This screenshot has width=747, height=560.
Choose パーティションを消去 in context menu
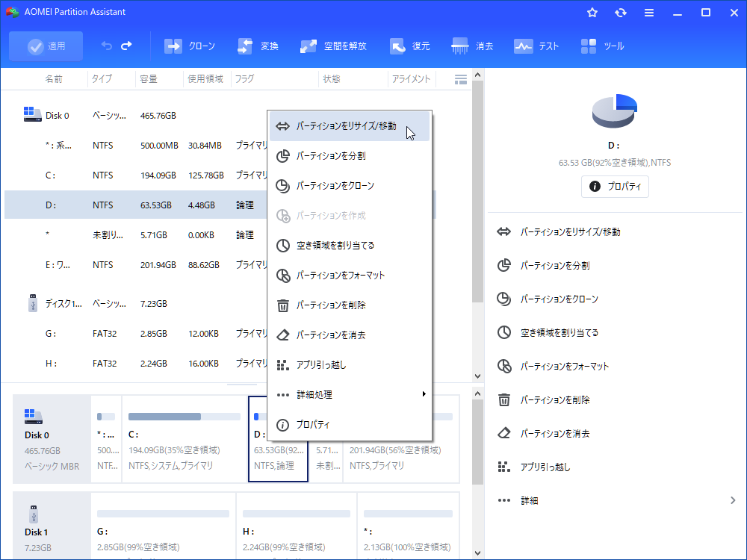point(350,335)
